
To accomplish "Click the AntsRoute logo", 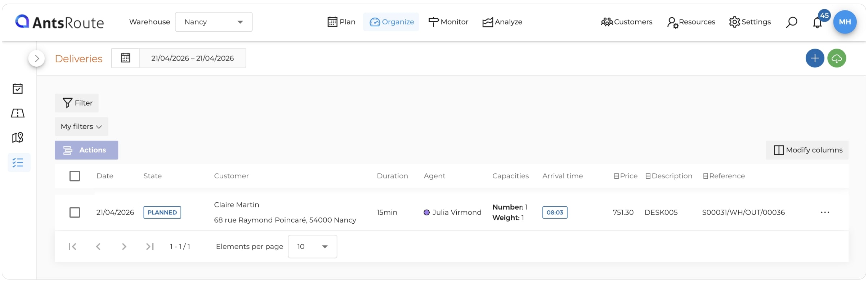I will (x=59, y=22).
